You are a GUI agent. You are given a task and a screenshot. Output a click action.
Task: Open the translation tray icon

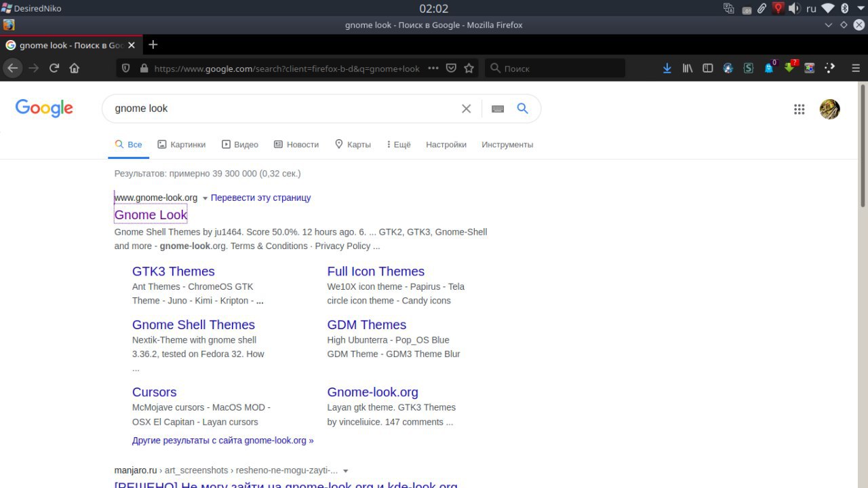(729, 9)
